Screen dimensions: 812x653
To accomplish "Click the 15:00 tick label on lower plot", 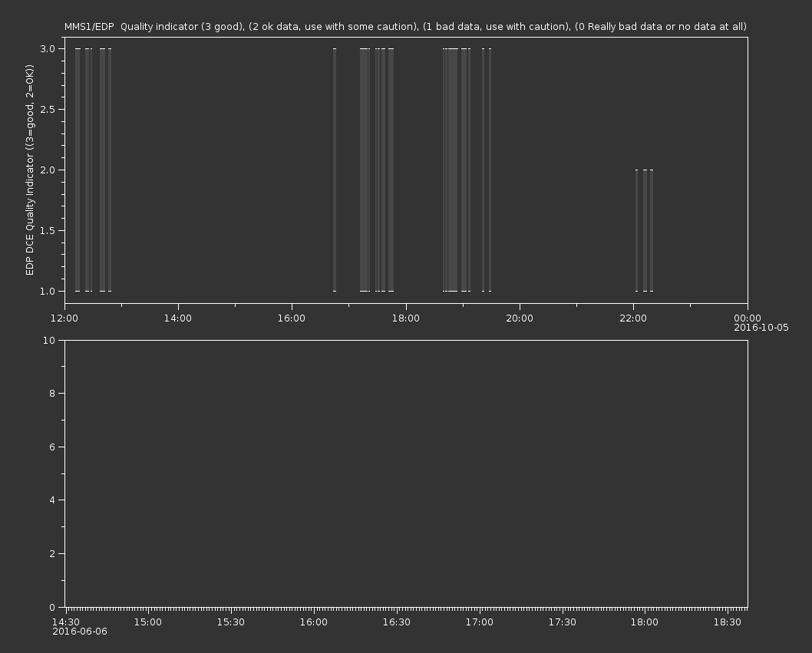I will click(148, 622).
